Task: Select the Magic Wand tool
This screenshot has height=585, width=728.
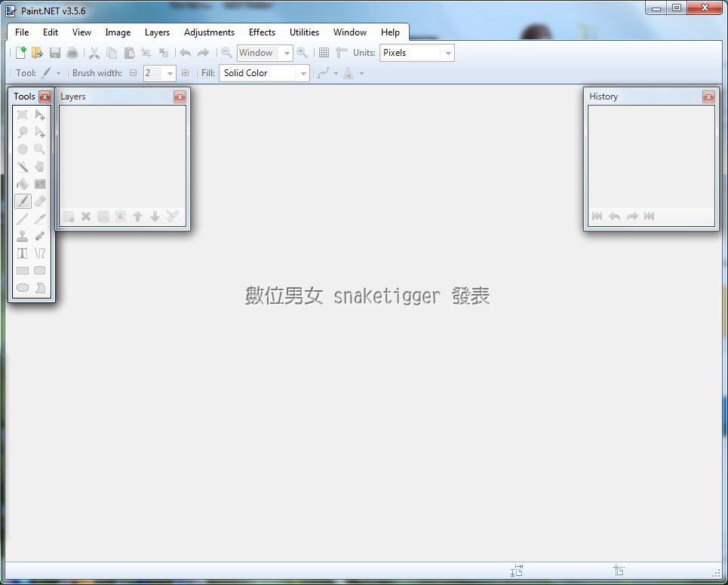Action: coord(23,167)
